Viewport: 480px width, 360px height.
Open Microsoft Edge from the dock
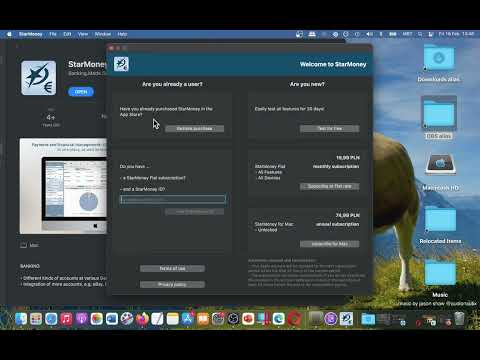tap(278, 319)
